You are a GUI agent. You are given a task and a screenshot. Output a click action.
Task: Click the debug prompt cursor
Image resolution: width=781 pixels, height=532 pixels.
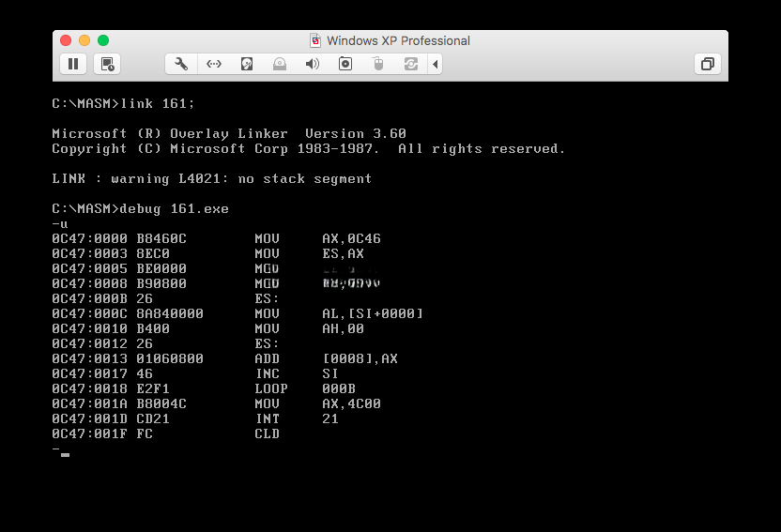[x=66, y=454]
